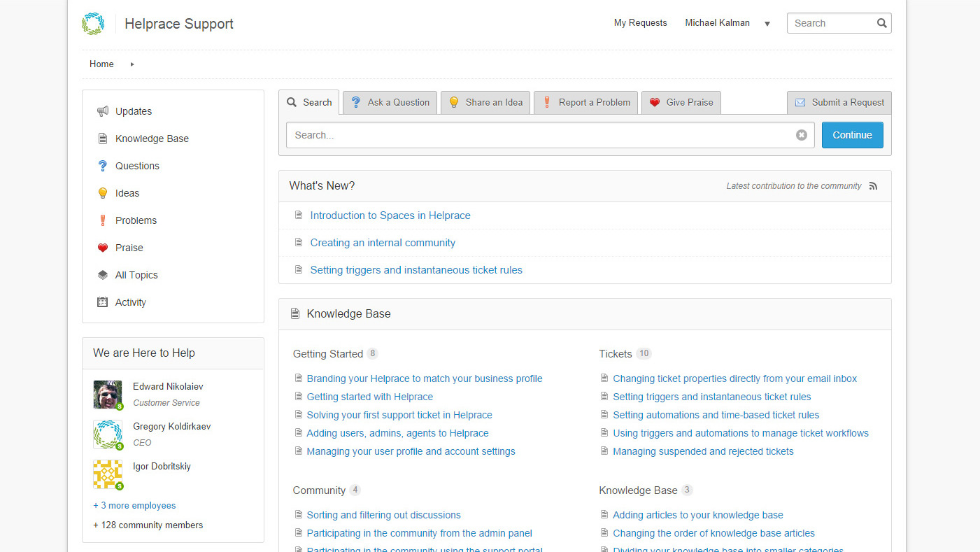980x552 pixels.
Task: Click the calendar Activity icon in sidebar
Action: click(x=103, y=302)
